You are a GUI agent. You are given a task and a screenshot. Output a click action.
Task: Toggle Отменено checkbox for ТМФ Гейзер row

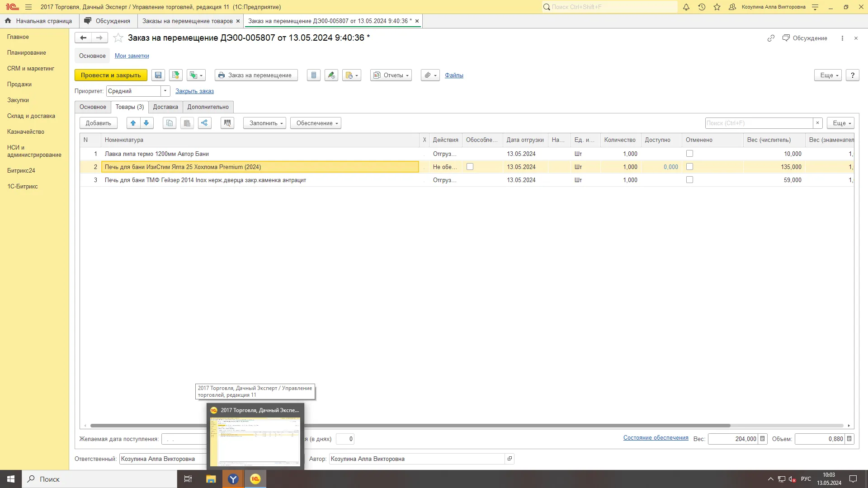click(x=689, y=180)
